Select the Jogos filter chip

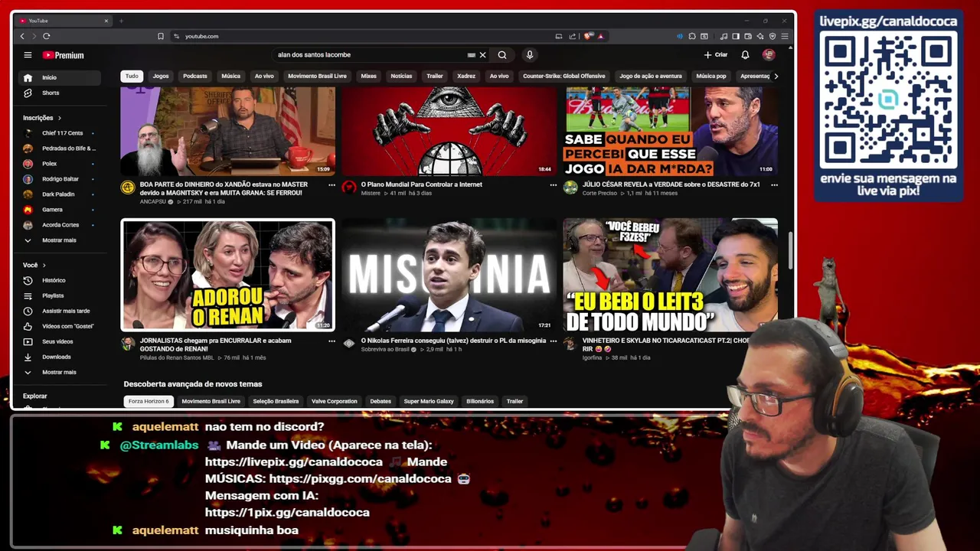(161, 76)
